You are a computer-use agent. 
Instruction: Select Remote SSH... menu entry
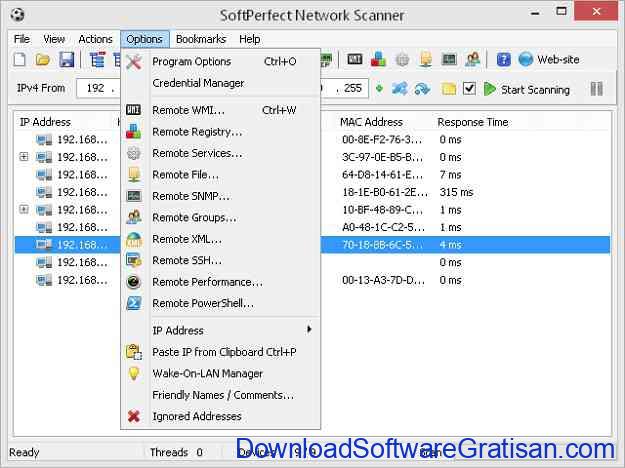220,260
